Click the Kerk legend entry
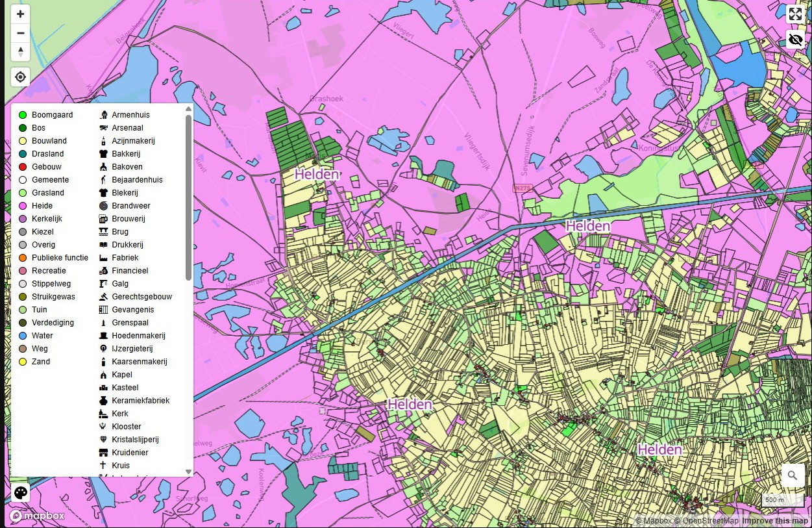The height and width of the screenshot is (528, 812). pos(119,414)
